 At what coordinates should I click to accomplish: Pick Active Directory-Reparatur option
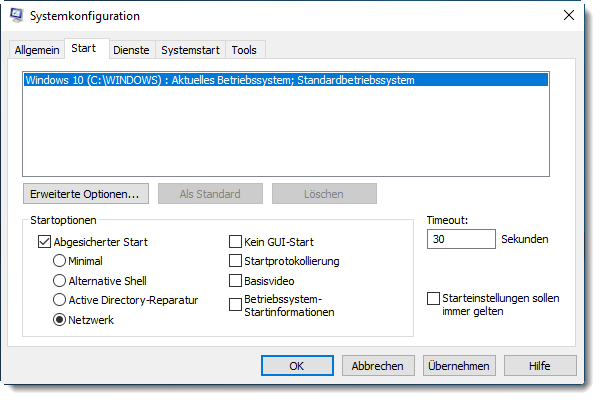(59, 300)
